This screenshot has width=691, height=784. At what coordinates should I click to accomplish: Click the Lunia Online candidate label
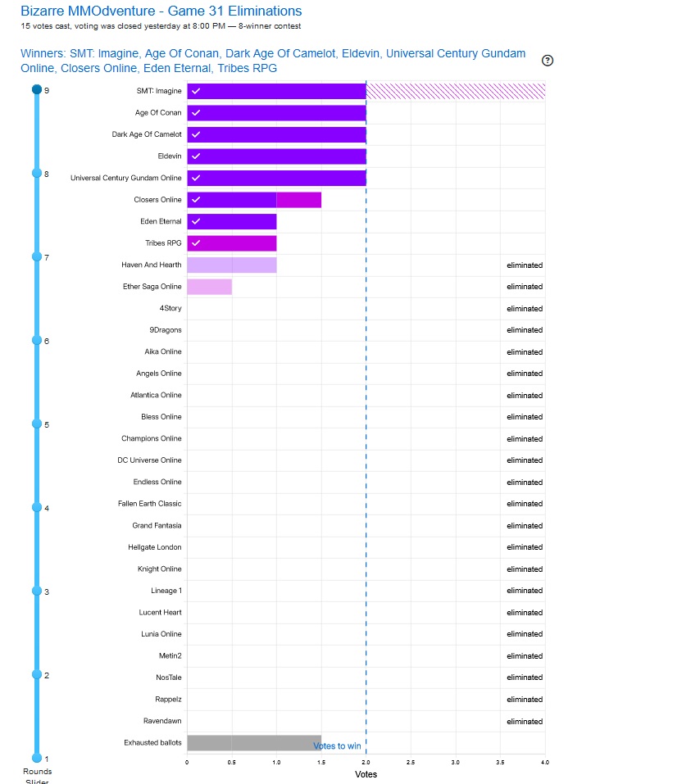click(161, 634)
